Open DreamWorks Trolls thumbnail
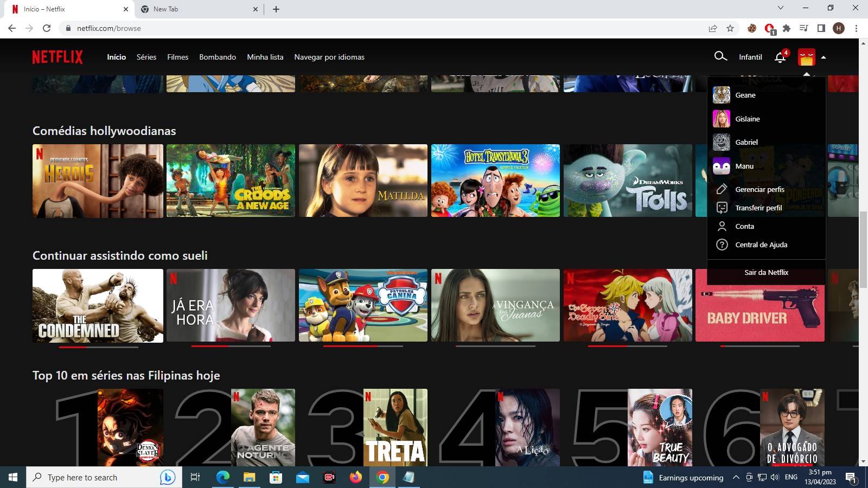 pos(628,181)
